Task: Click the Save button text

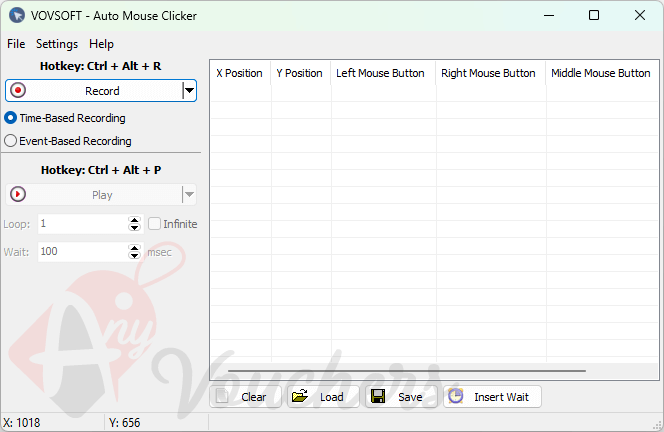Action: [x=410, y=397]
